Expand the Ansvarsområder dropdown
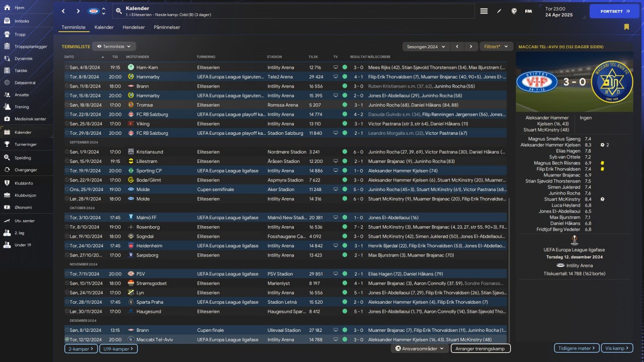This screenshot has width=644, height=362. (x=420, y=348)
